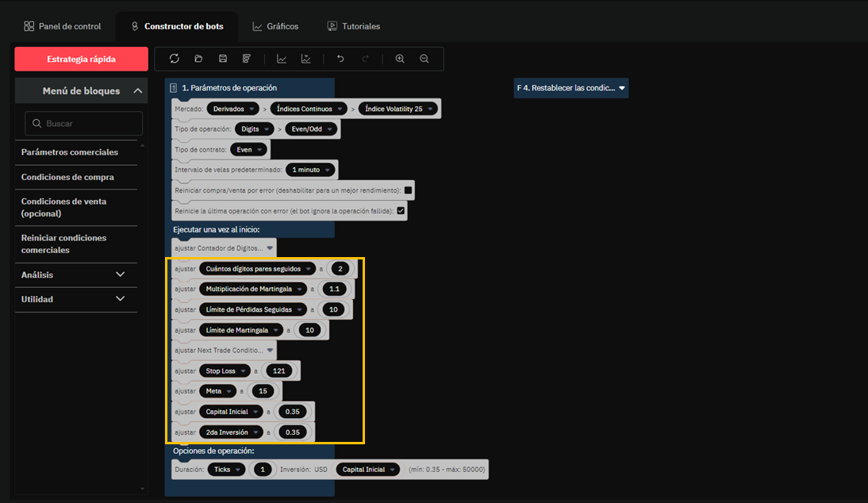Click the Buscar search field
The height and width of the screenshot is (503, 868).
[84, 124]
